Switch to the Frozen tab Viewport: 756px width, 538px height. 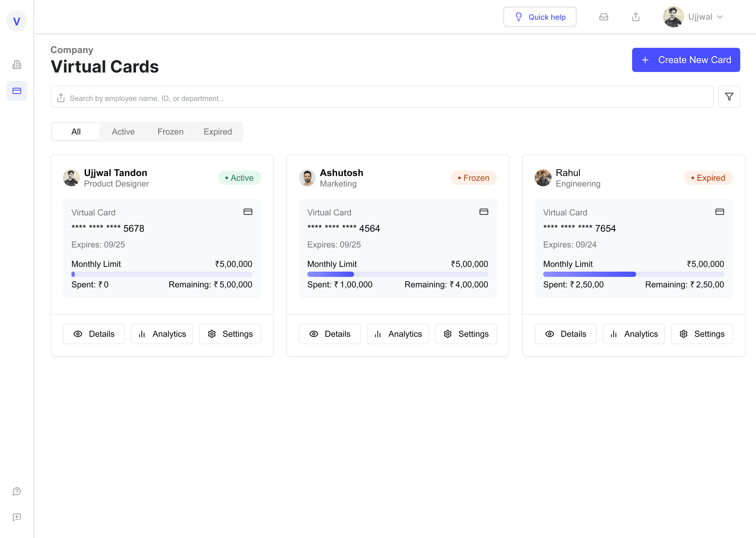(x=170, y=132)
